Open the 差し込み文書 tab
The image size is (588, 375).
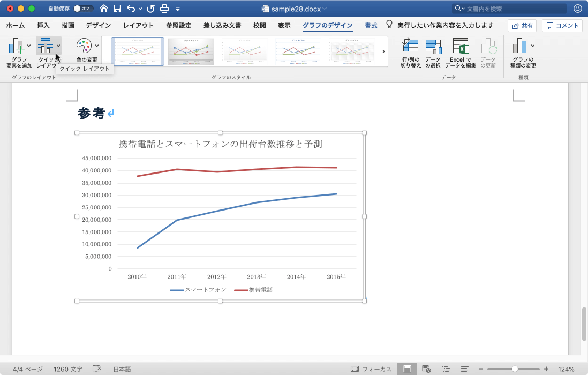click(222, 26)
